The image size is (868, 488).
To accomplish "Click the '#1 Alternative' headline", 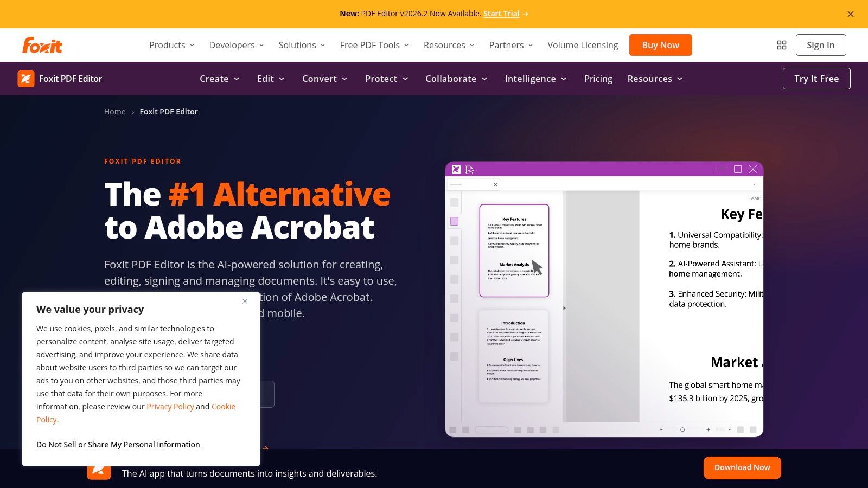I will coord(279,194).
